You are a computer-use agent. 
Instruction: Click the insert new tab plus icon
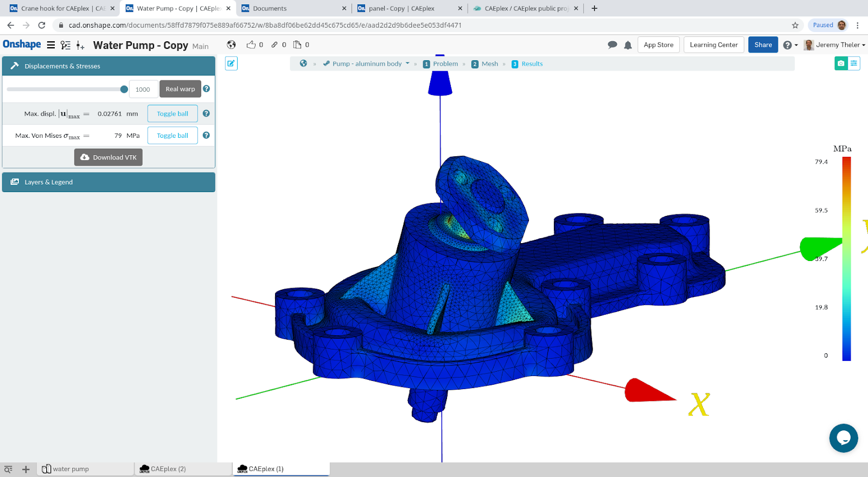point(25,469)
